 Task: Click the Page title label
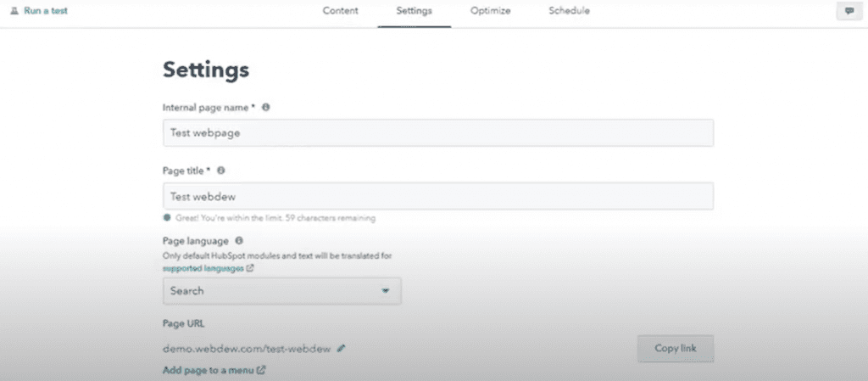pos(186,171)
